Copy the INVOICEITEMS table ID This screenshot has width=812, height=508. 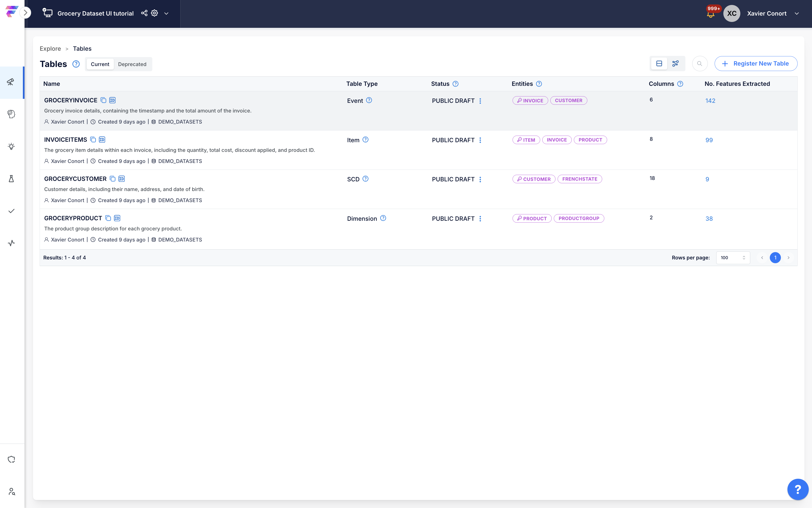coord(102,139)
